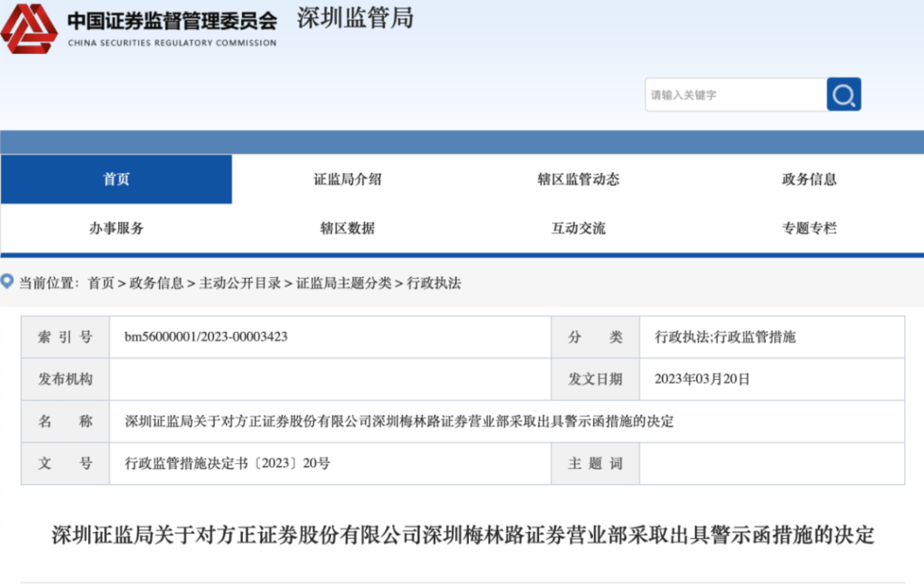Select 行政监管措施决定书〔2023〕20号 document number

click(227, 463)
